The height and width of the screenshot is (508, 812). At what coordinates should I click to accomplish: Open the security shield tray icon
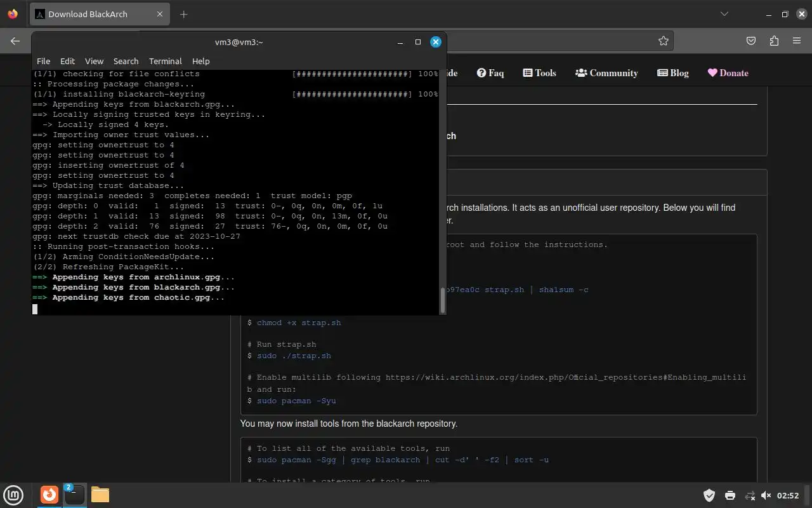pos(710,495)
